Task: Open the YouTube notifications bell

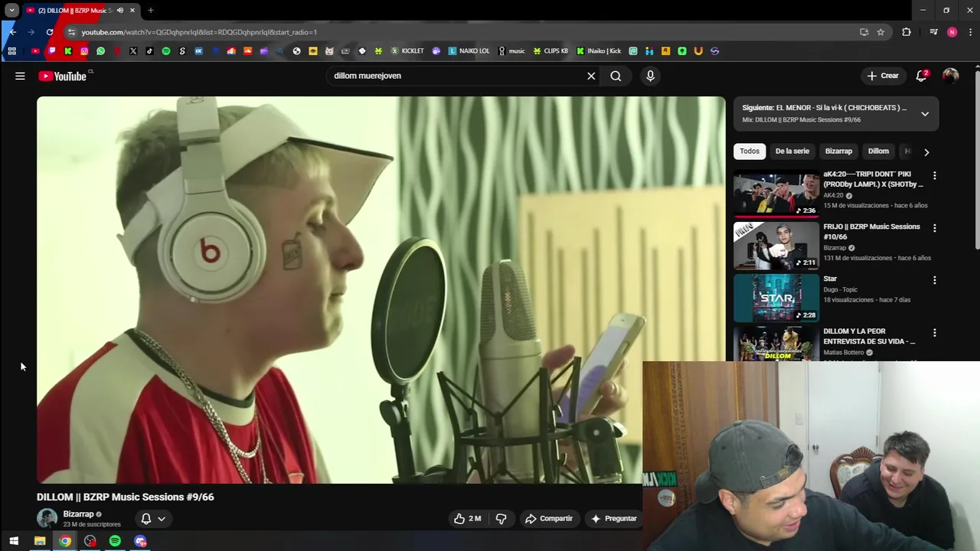Action: pyautogui.click(x=922, y=76)
